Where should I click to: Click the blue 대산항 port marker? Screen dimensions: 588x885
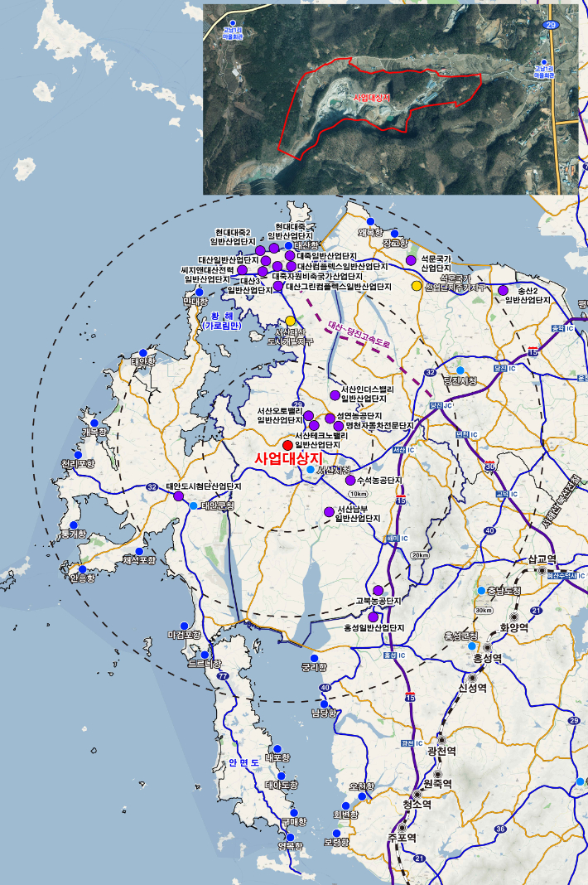click(288, 245)
